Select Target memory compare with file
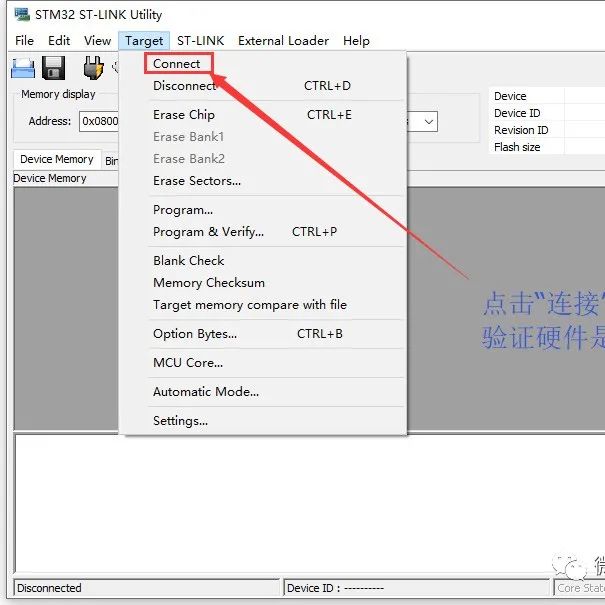The image size is (605, 605). [262, 305]
